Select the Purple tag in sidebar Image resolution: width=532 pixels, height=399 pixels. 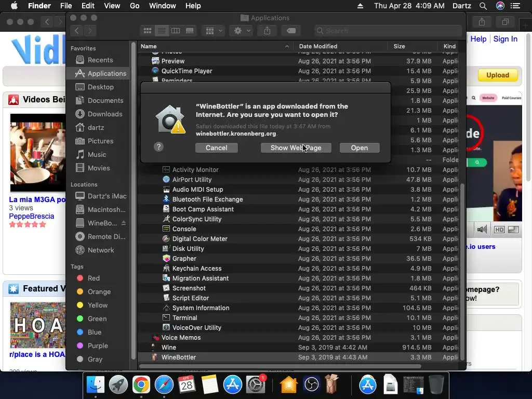(98, 345)
